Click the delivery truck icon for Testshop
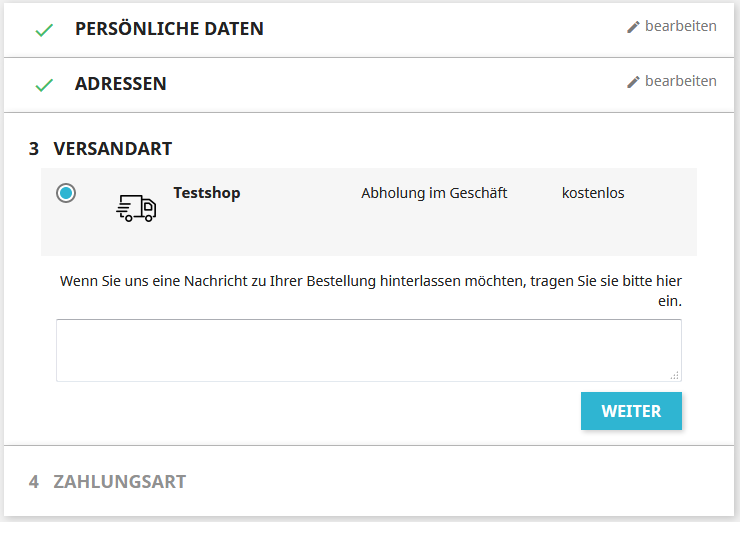The image size is (747, 533). [136, 207]
